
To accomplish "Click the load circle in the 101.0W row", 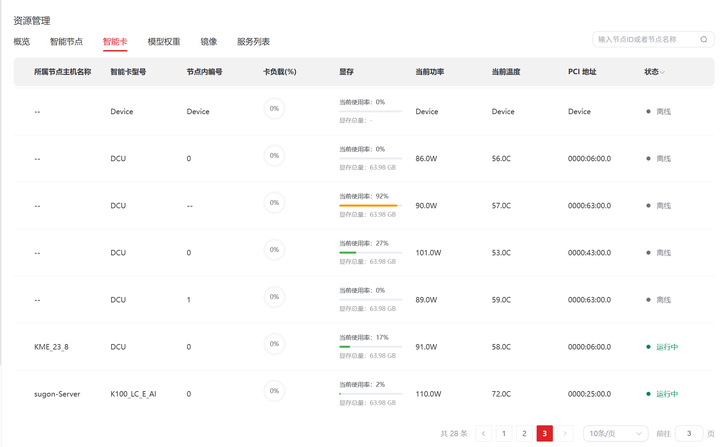I will pyautogui.click(x=274, y=249).
